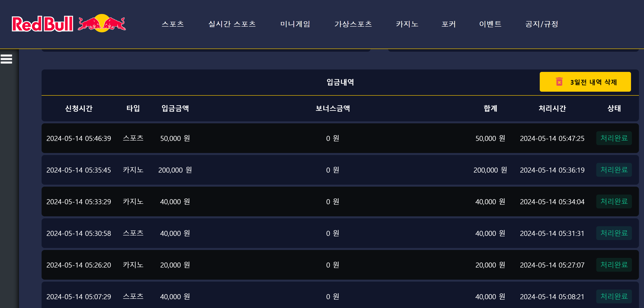Click the trash can delete icon
Screen dimensions: 644x308
[559, 82]
